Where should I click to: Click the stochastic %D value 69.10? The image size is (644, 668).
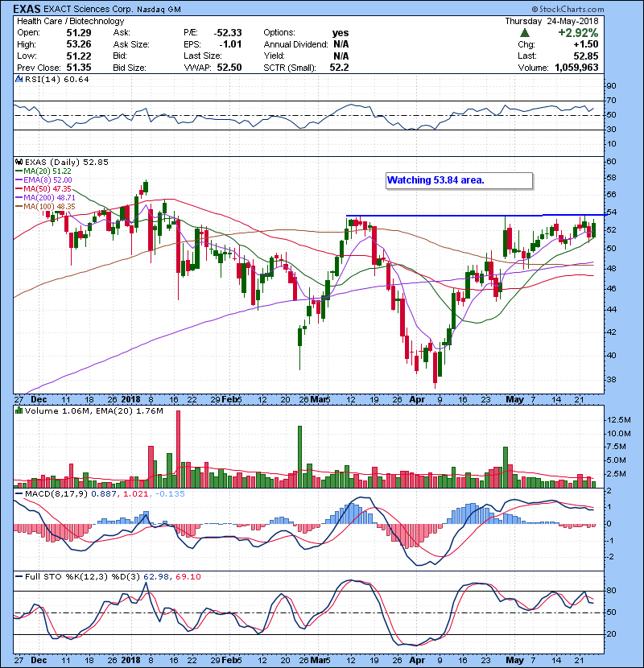(x=188, y=576)
